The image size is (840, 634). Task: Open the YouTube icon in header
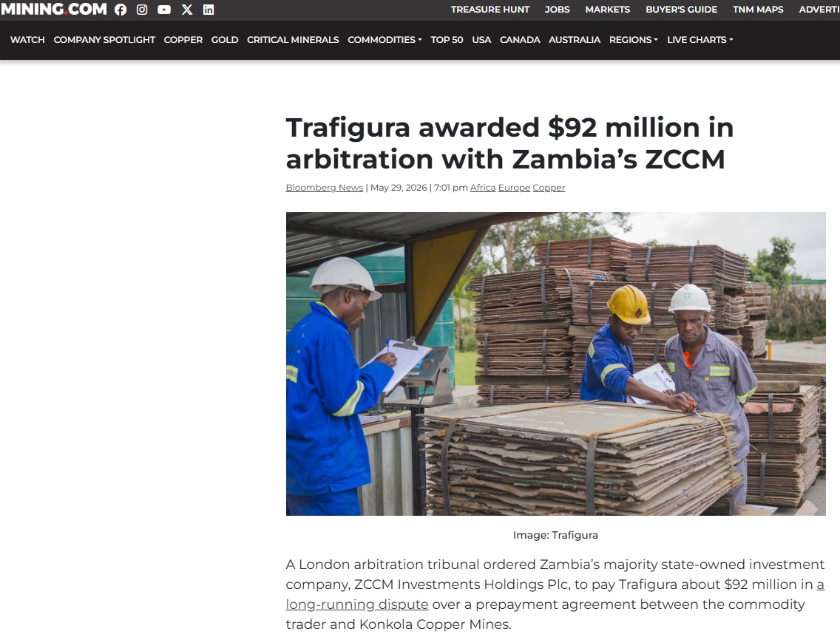click(164, 10)
